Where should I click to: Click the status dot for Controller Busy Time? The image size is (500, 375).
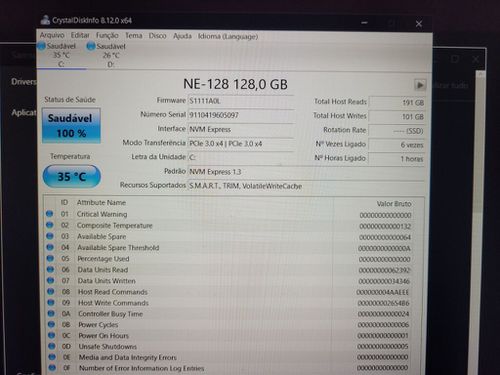point(51,313)
